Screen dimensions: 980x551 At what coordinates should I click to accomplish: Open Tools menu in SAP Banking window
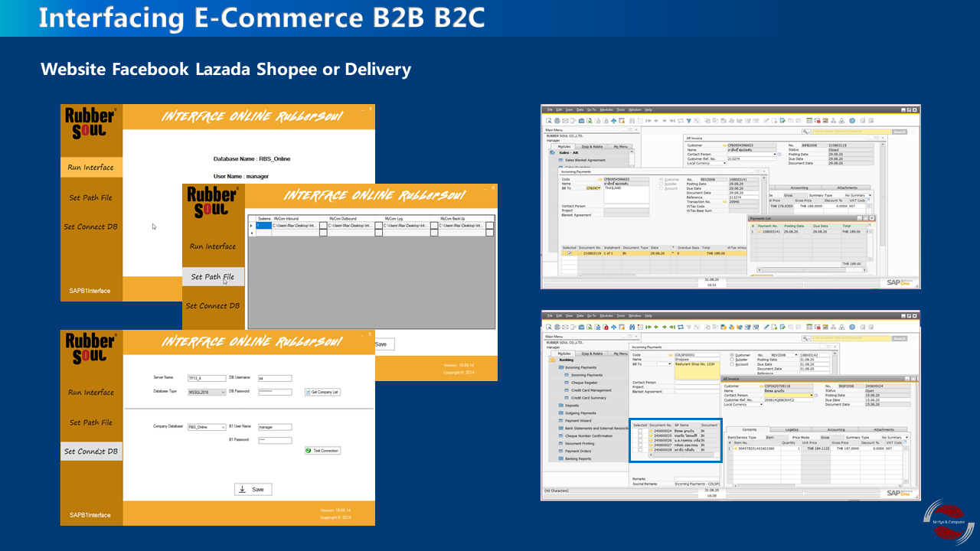click(620, 315)
